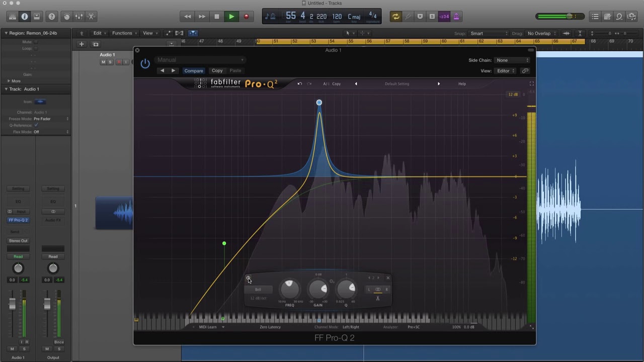
Task: Click the Compare button
Action: click(x=194, y=71)
